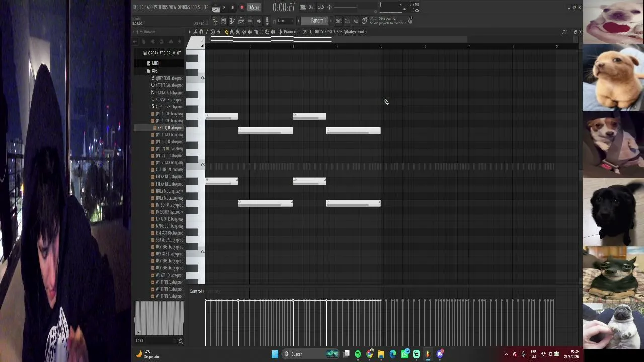This screenshot has width=644, height=362.
Task: Open the Mixer faders view icon
Action: tap(250, 21)
